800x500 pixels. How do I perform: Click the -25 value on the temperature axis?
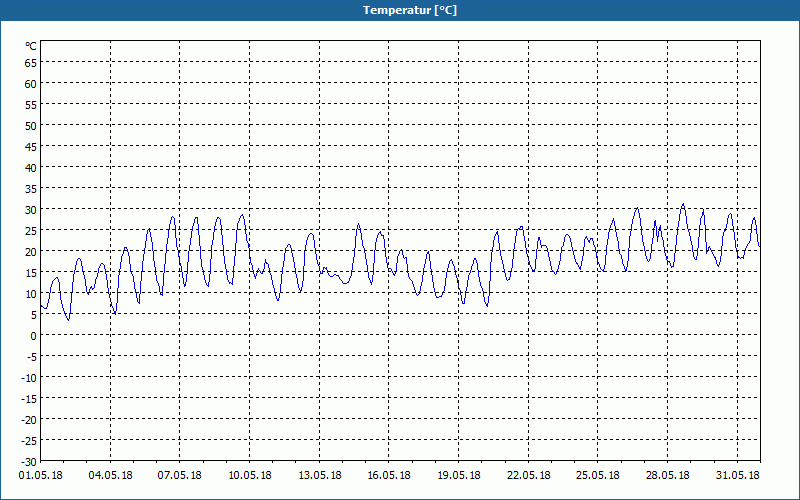tap(29, 441)
